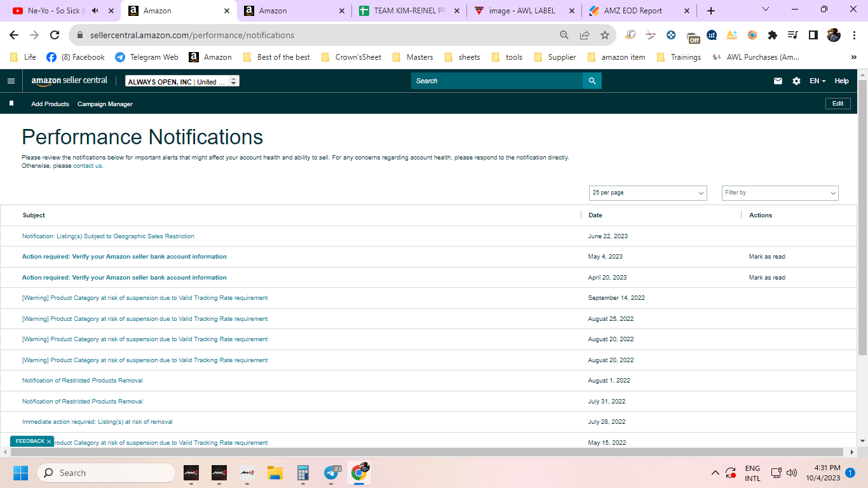This screenshot has width=868, height=488.
Task: Click the extension icon with the Off badge
Action: click(x=693, y=36)
